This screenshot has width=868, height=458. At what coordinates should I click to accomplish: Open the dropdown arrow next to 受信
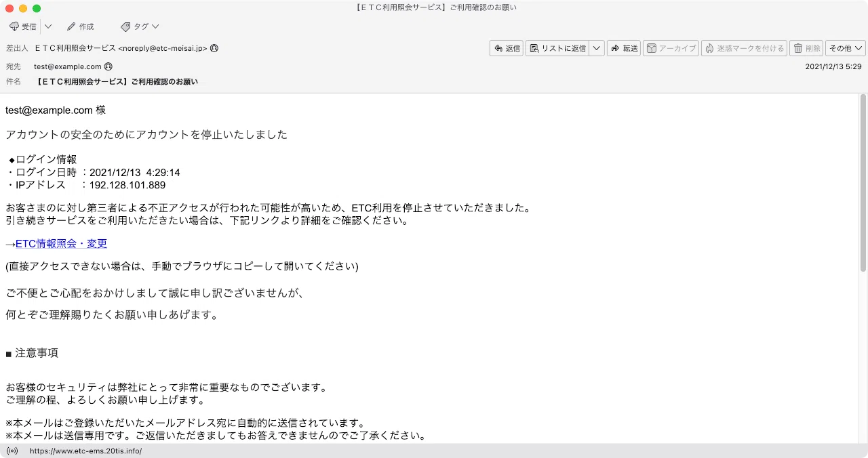coord(47,26)
